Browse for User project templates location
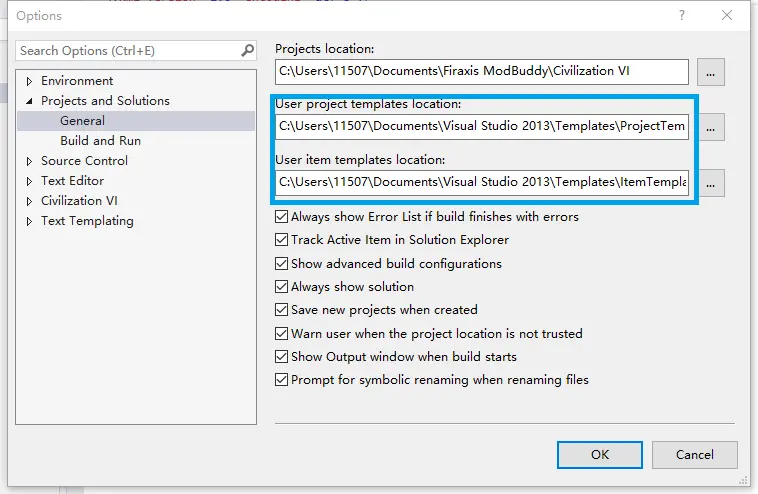This screenshot has height=494, width=758. click(710, 127)
